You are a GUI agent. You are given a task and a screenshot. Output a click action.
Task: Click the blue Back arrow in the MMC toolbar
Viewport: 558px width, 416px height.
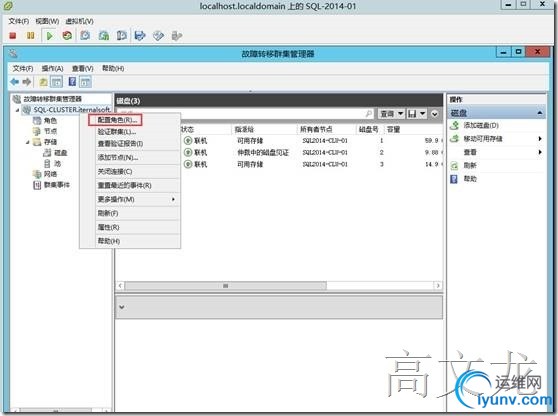(x=15, y=82)
